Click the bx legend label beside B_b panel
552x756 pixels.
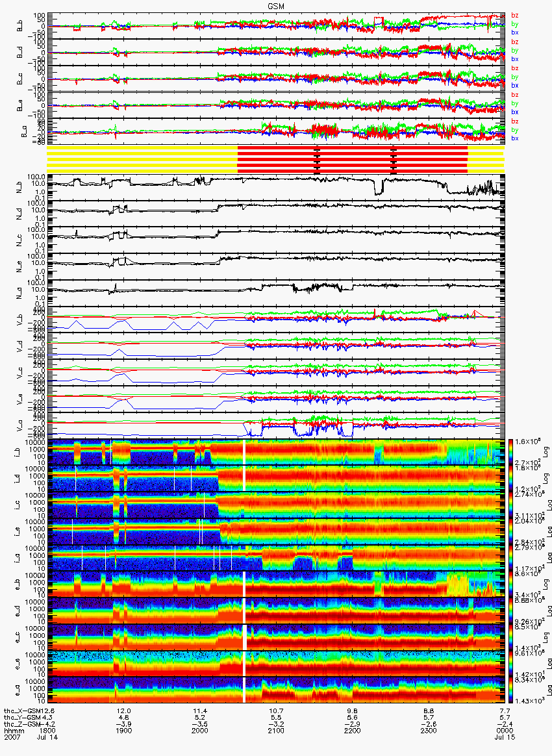point(514,32)
